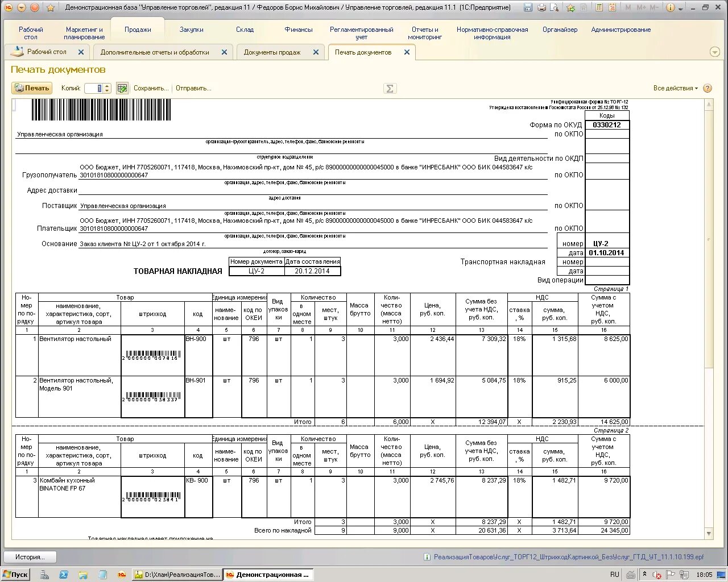Image resolution: width=728 pixels, height=582 pixels.
Task: Open the help question mark icon
Action: [708, 88]
